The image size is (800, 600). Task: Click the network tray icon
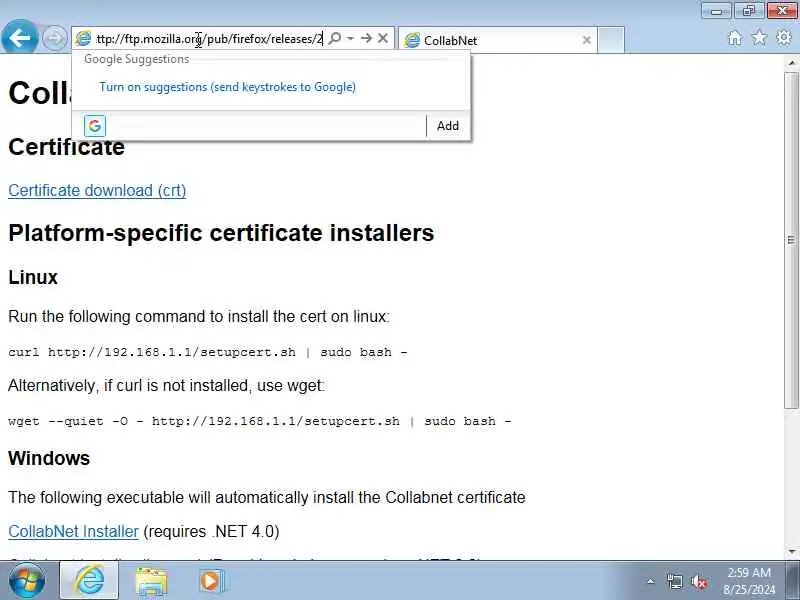point(674,581)
